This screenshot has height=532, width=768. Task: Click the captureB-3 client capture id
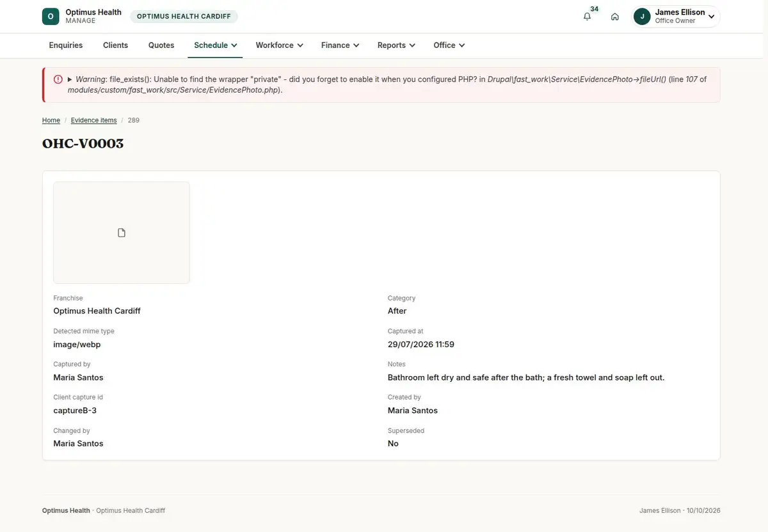[75, 411]
